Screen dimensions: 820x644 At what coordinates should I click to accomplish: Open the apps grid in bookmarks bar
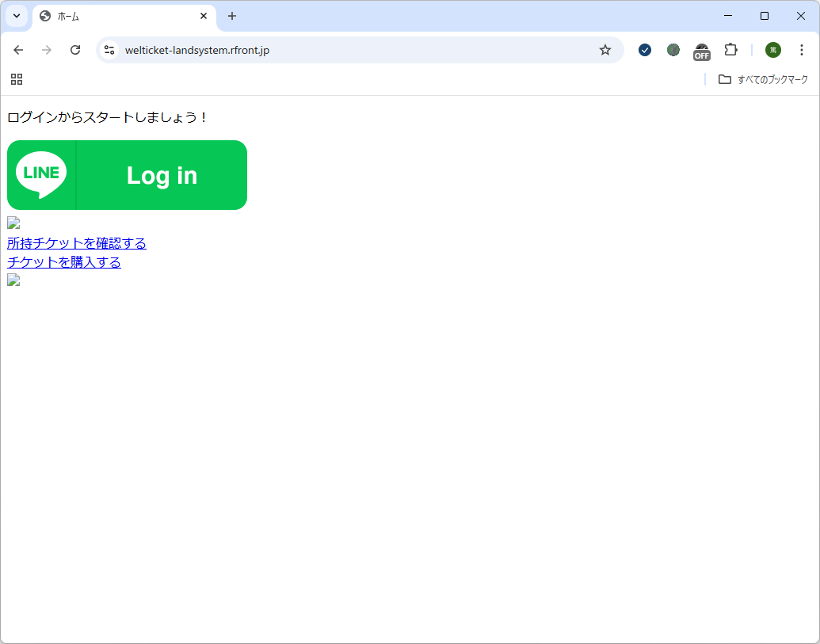coord(17,79)
